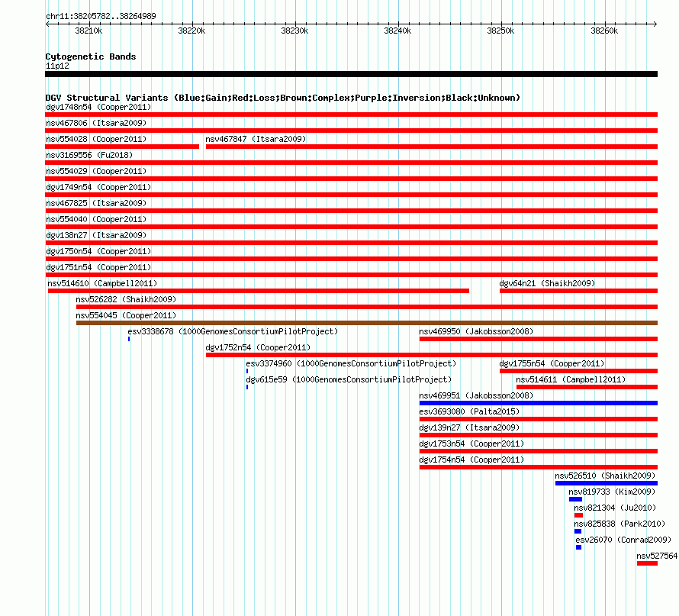Select nsv554045 (Cooper2011) complex variant label
This screenshot has width=679, height=616.
click(126, 315)
